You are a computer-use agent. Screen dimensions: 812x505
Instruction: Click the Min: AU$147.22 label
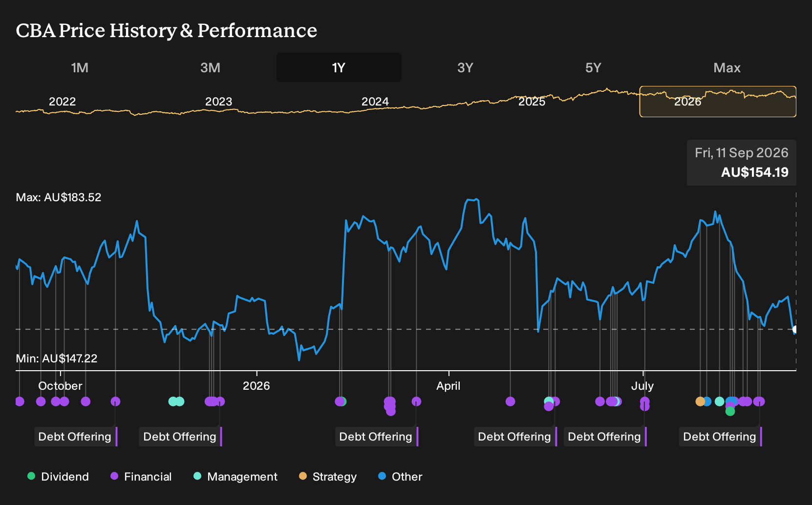57,358
